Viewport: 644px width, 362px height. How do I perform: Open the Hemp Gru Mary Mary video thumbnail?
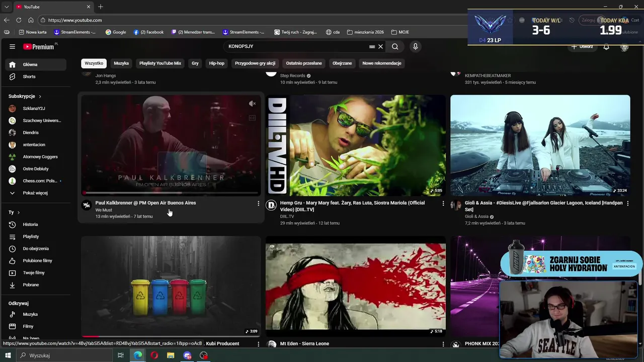tap(356, 145)
